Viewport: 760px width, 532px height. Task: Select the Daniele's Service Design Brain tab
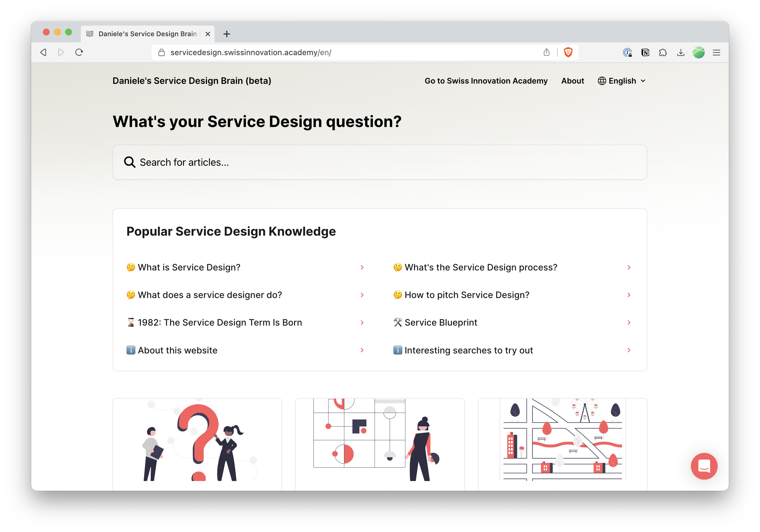tap(147, 34)
